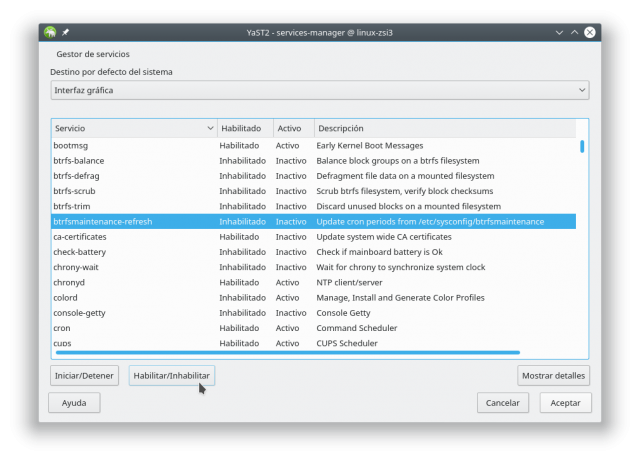640x461 pixels.
Task: Click 'Command Scheduler' description
Action: coord(357,328)
